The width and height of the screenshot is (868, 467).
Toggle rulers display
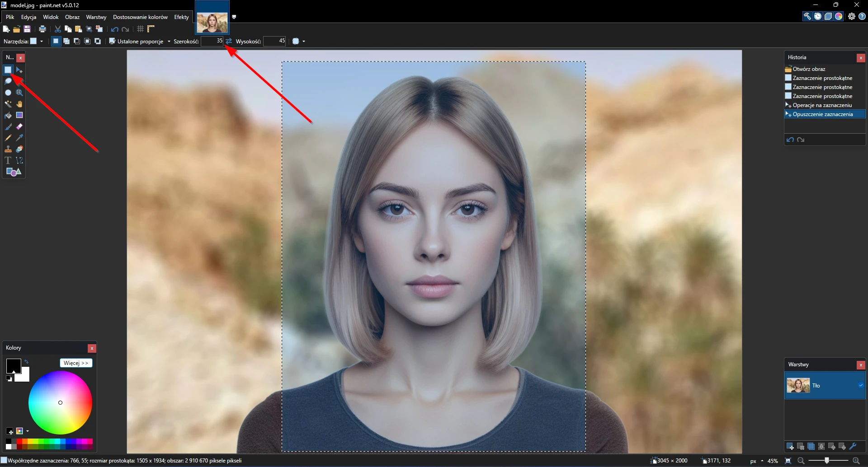pos(151,29)
